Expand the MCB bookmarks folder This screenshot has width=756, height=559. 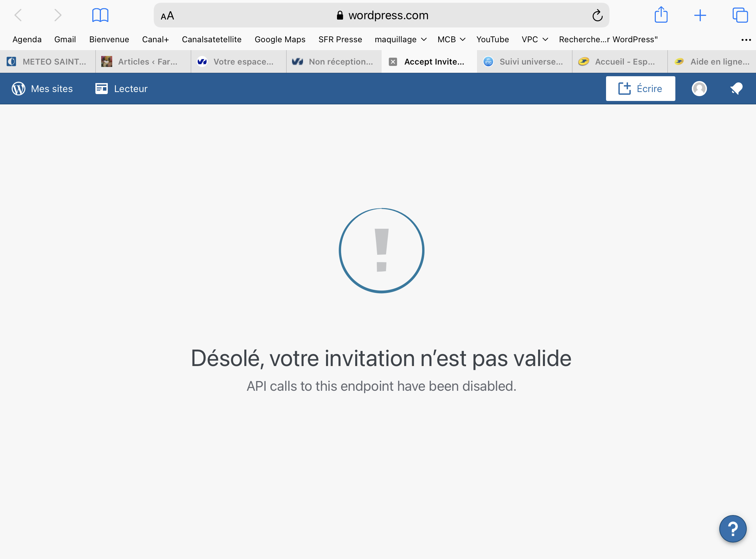click(451, 39)
